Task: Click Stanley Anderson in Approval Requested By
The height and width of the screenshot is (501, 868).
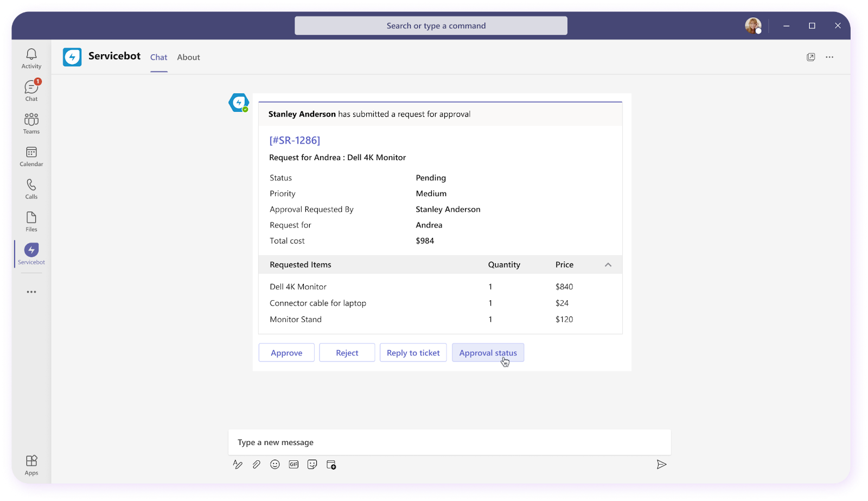Action: 448,210
